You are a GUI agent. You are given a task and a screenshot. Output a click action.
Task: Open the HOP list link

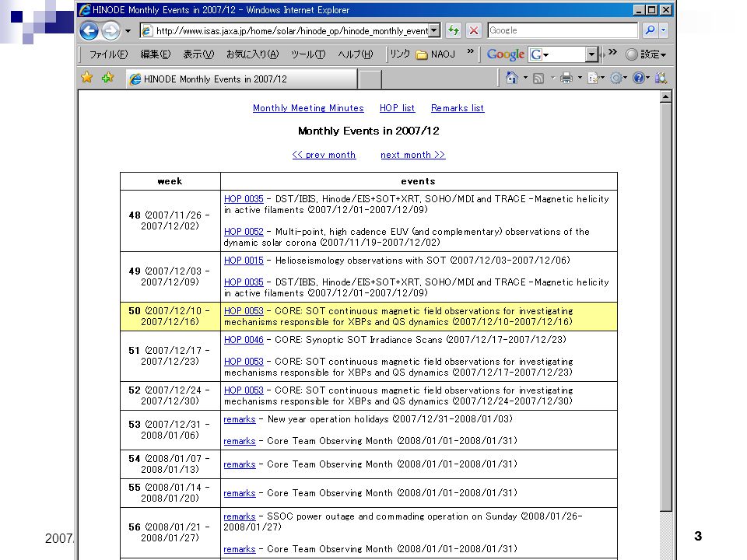[397, 108]
